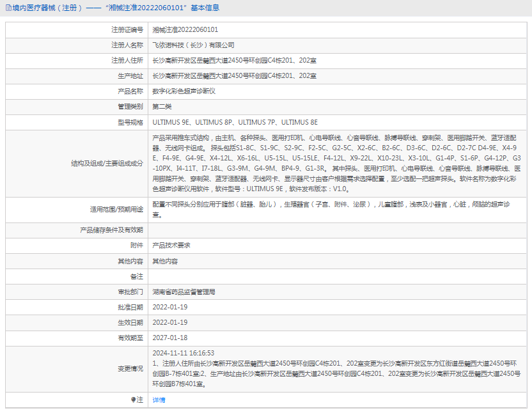Select the 生效日期 row label
Image resolution: width=532 pixels, height=413 pixels.
130,322
